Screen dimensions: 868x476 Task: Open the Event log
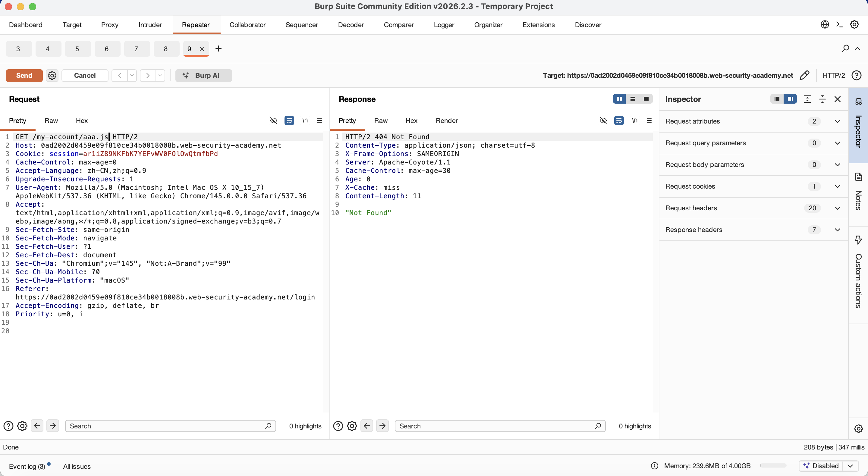point(27,466)
